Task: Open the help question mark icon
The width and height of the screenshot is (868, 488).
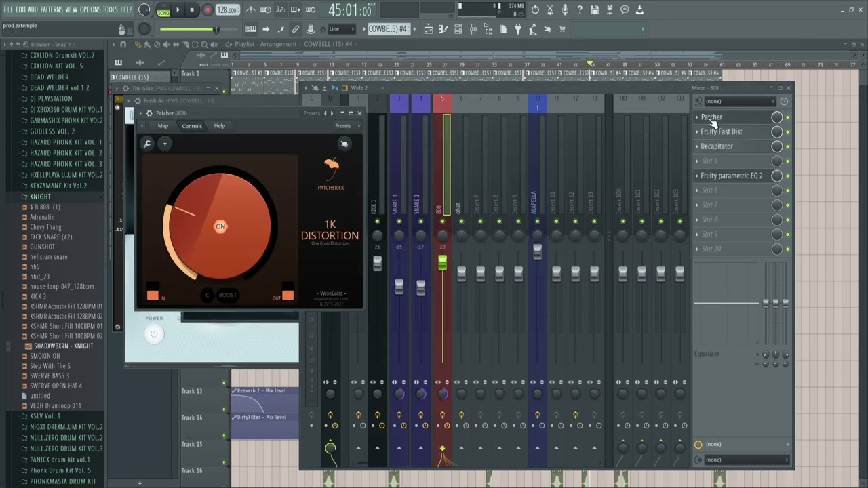Action: [x=580, y=9]
